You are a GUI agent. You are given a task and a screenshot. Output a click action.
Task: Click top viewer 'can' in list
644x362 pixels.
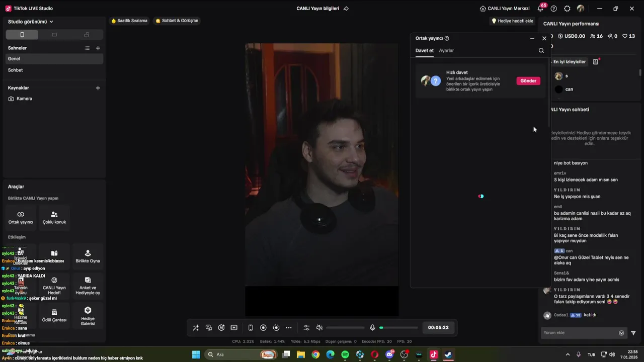(x=569, y=89)
